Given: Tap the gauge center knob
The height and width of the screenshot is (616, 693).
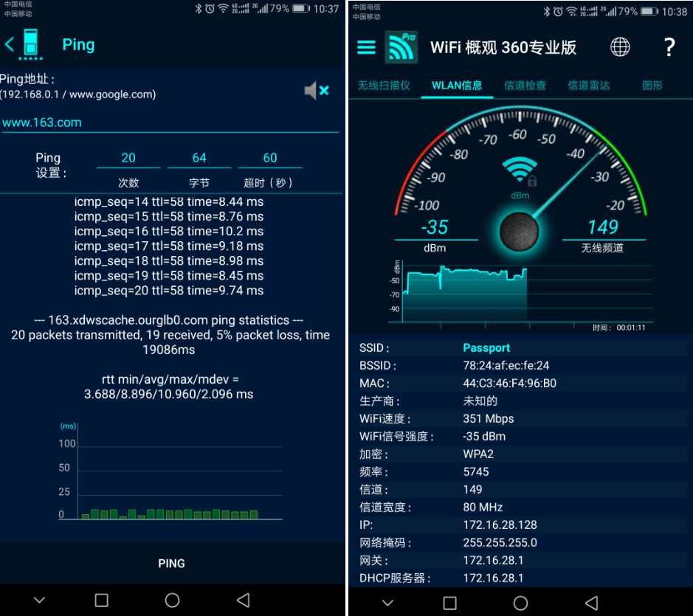Looking at the screenshot, I should 520,232.
